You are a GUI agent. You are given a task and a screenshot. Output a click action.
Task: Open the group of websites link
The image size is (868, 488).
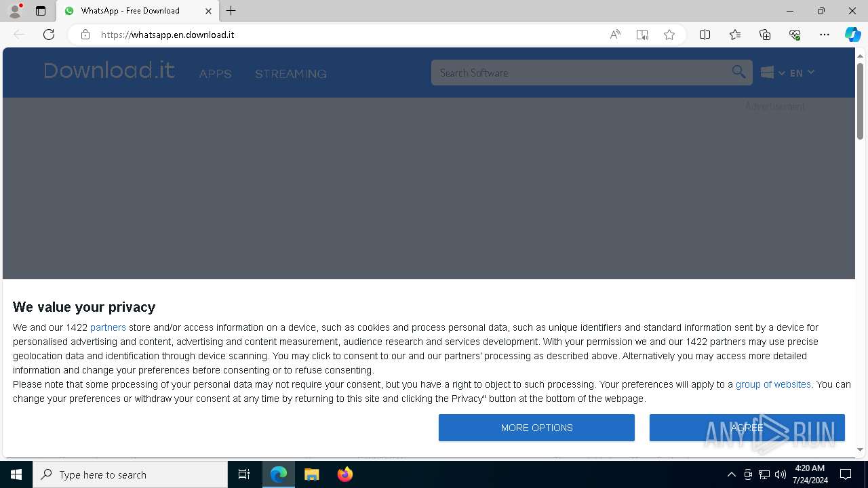773,384
